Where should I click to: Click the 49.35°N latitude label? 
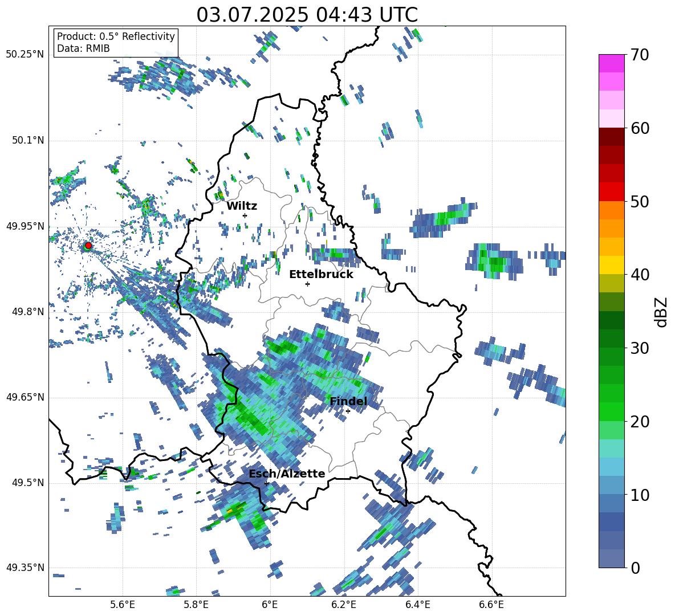[25, 568]
